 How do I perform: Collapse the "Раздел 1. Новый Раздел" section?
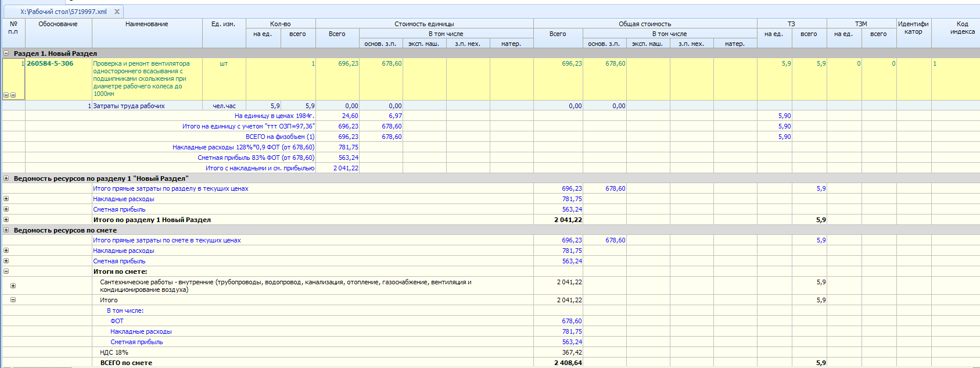click(x=6, y=53)
